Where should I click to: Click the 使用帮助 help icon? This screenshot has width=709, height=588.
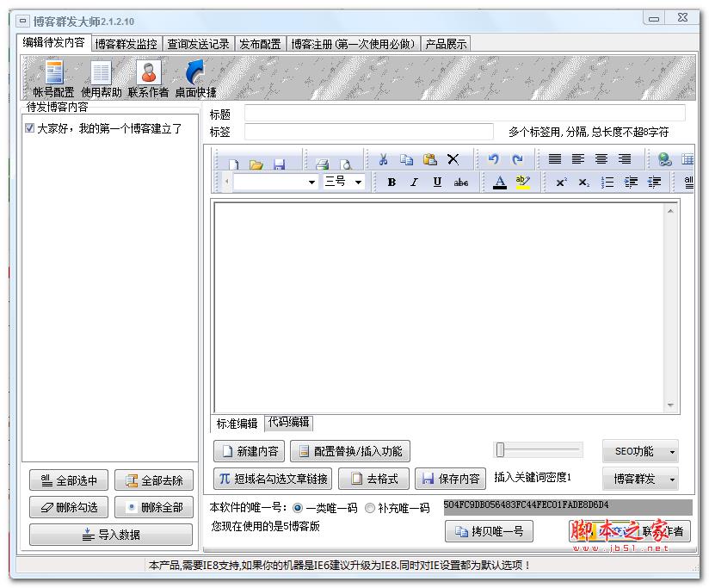[101, 77]
